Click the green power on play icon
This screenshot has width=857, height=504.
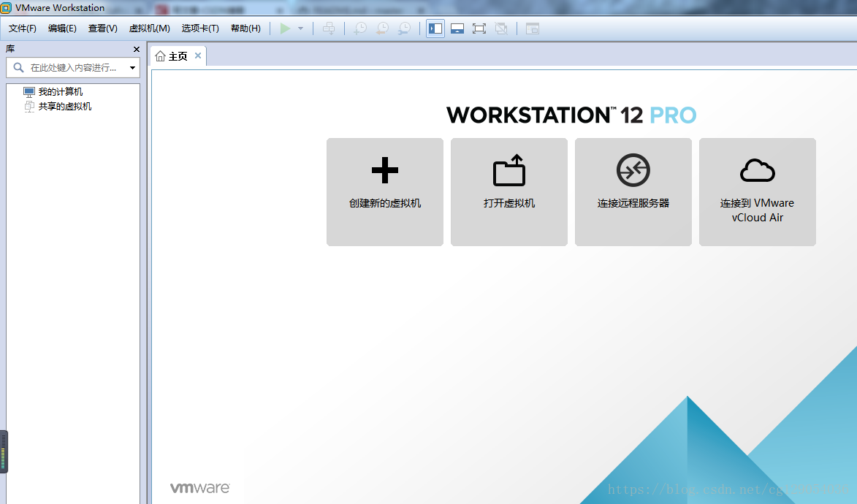pyautogui.click(x=285, y=28)
